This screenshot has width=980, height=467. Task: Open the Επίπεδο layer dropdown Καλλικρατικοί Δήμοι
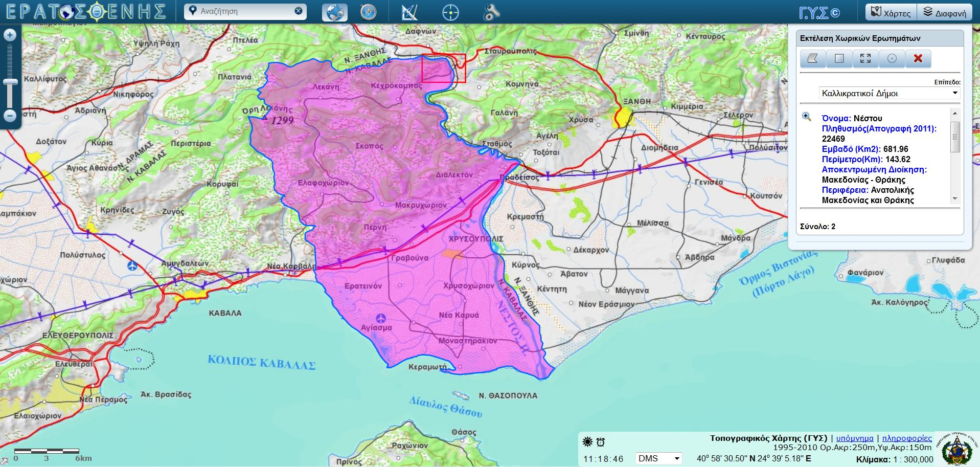(x=890, y=93)
